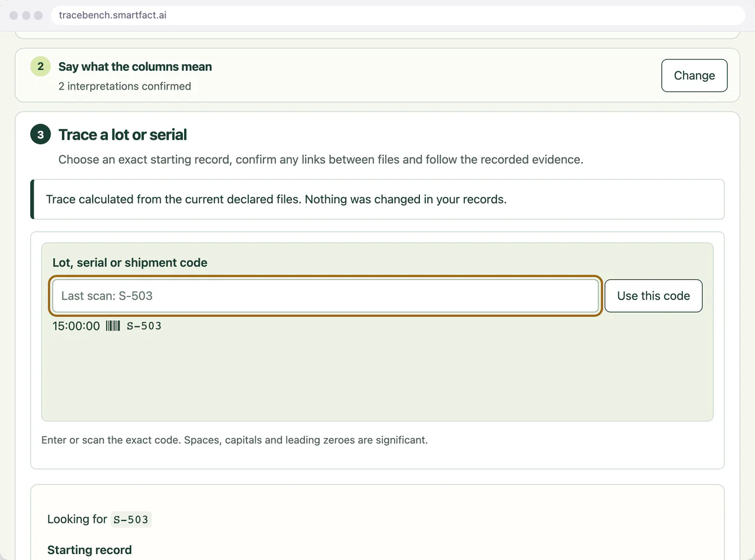Screen dimensions: 755x560
Task: Click the Change button for step 2
Action: (694, 75)
